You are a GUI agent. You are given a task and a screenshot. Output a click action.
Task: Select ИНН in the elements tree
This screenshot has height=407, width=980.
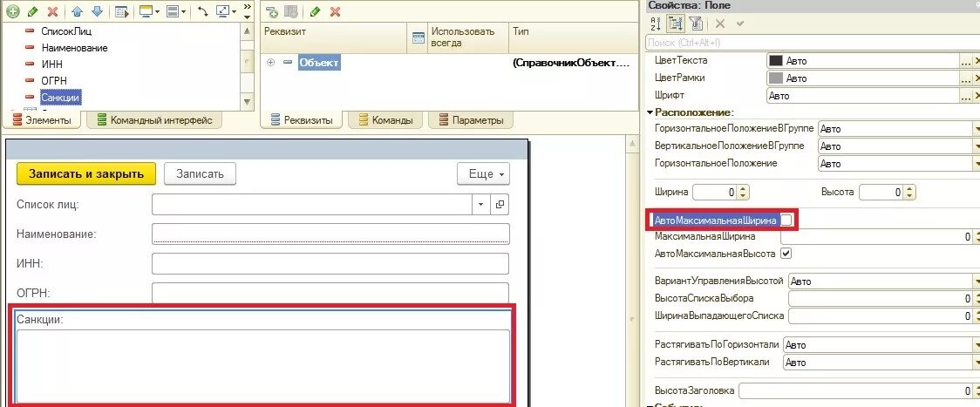tap(51, 64)
